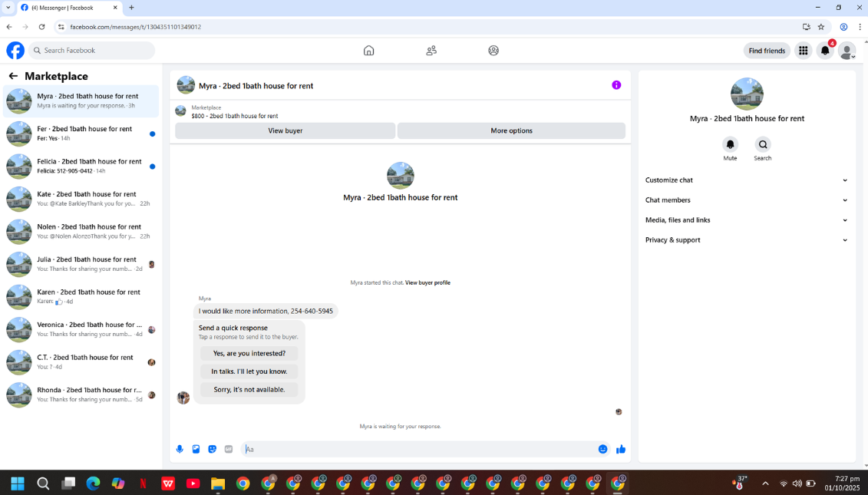Open the Veronica conversation in the list

point(81,329)
